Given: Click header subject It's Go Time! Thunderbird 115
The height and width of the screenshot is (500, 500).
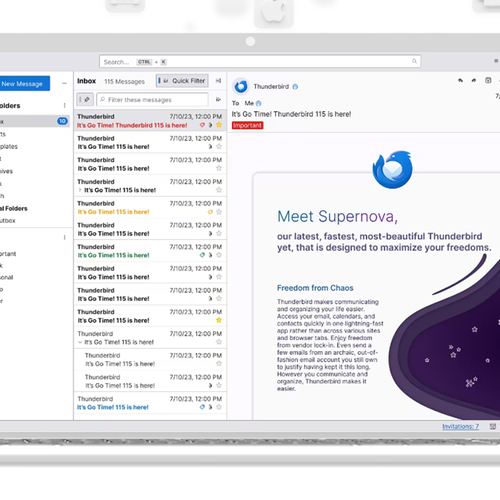Looking at the screenshot, I should click(291, 114).
